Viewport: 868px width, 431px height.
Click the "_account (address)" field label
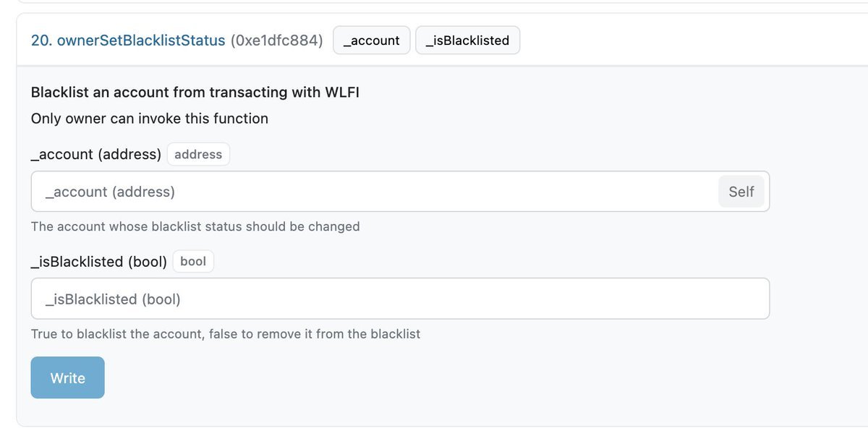96,154
